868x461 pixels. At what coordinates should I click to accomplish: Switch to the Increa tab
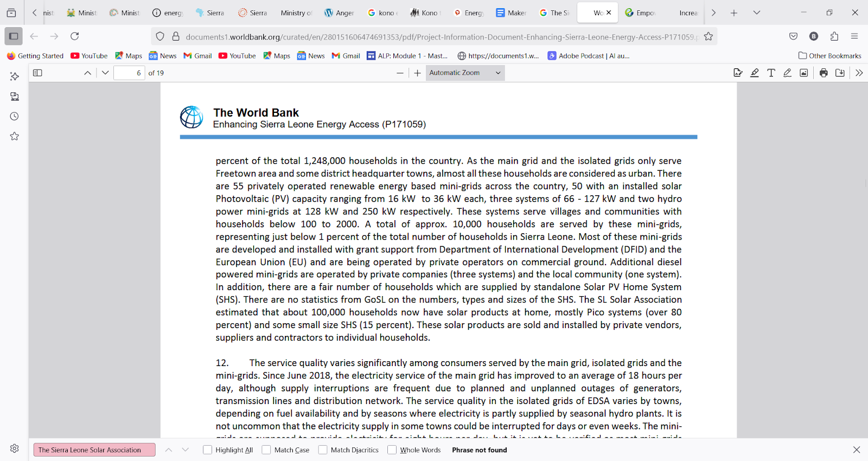pos(684,12)
